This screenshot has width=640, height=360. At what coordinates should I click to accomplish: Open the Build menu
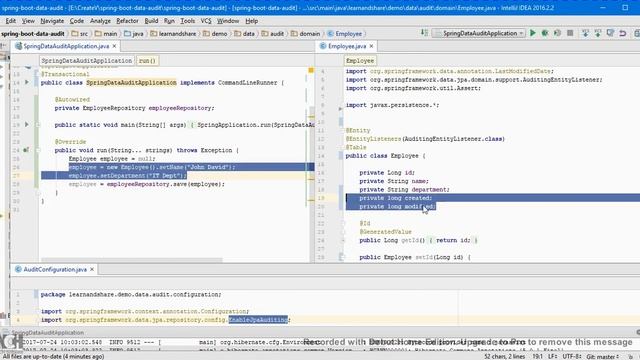(151, 21)
